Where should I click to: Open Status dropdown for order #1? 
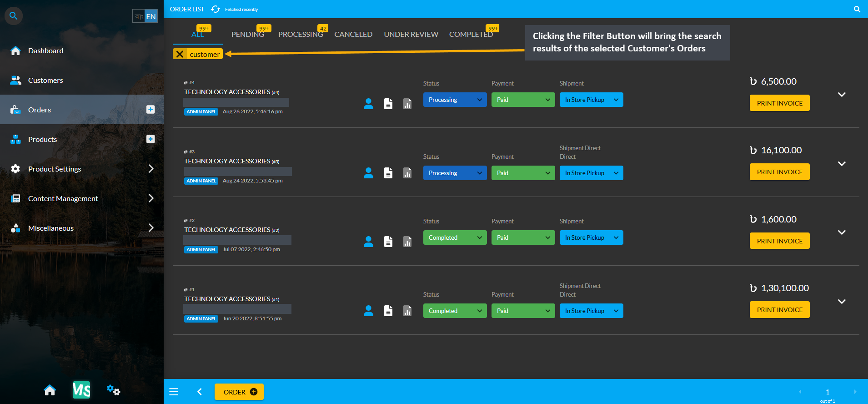(455, 311)
